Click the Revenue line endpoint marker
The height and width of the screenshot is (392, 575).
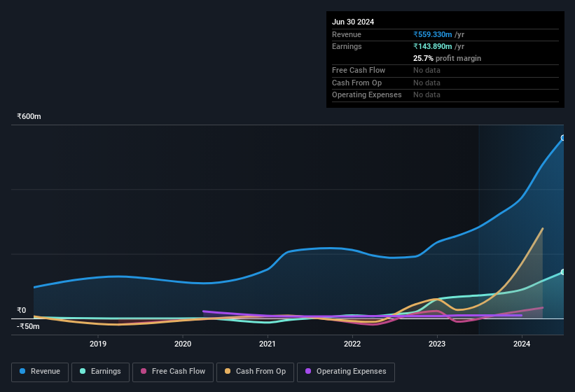(x=563, y=138)
